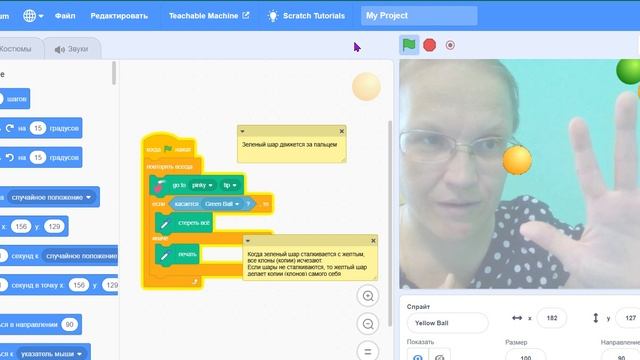Click the 'повторять всегда' loop block

point(169,167)
